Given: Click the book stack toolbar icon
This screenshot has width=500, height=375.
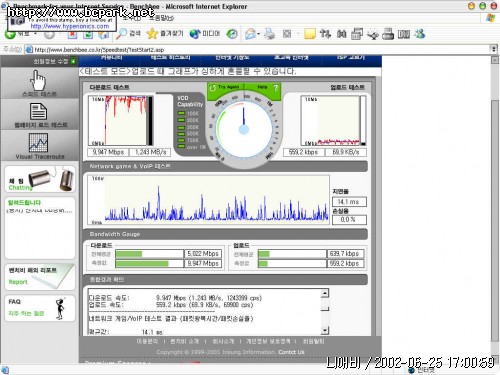Looking at the screenshot, I should tap(404, 34).
